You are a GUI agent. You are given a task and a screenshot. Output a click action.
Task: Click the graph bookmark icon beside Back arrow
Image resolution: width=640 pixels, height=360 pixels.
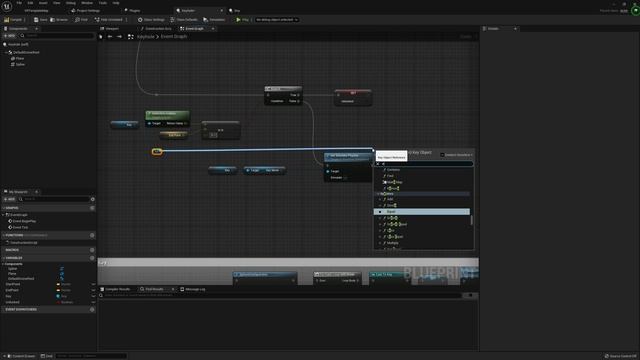[x=101, y=37]
